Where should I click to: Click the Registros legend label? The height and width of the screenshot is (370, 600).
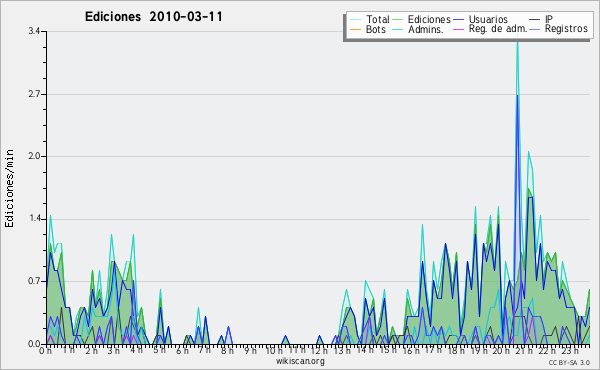pyautogui.click(x=566, y=29)
